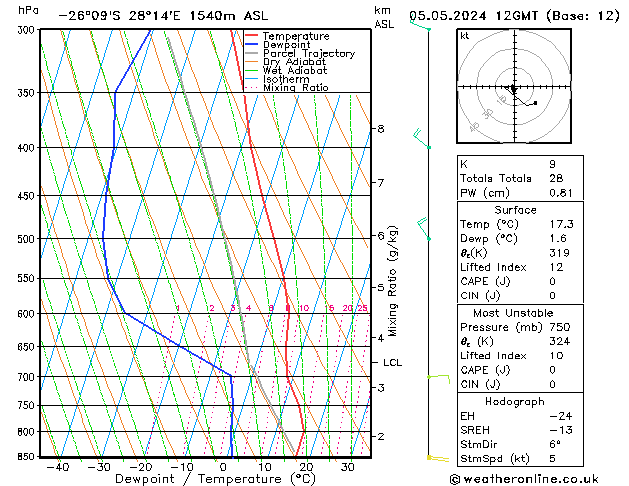Screen dimensions: 629x486
Task: Click the yellow-green wind barb at 700 hPa
Action: (x=438, y=379)
